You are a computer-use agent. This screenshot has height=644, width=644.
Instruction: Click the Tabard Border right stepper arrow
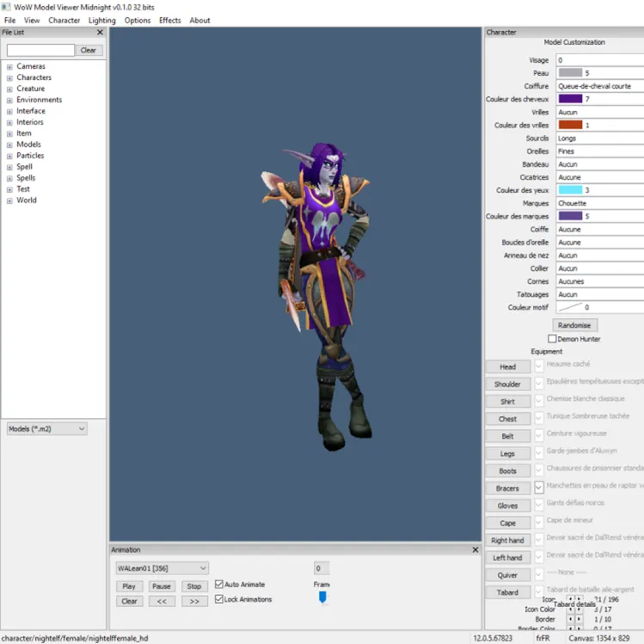pyautogui.click(x=579, y=619)
